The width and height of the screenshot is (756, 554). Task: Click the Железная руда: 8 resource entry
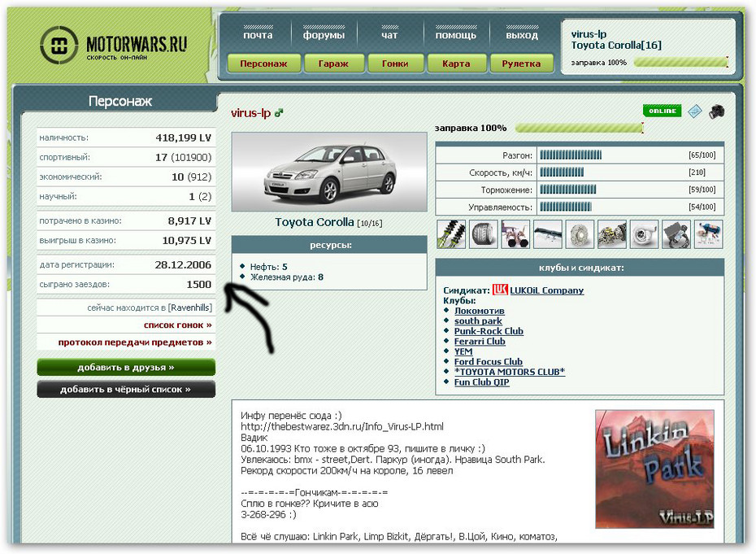(287, 277)
